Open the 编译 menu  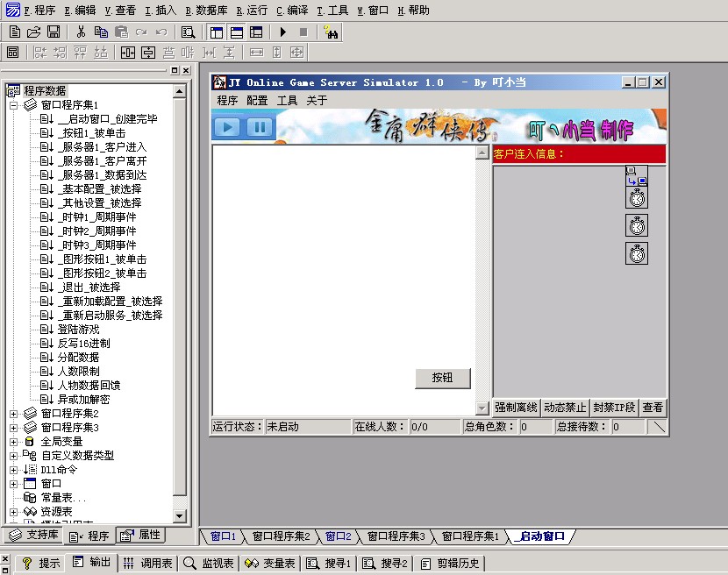pyautogui.click(x=292, y=11)
